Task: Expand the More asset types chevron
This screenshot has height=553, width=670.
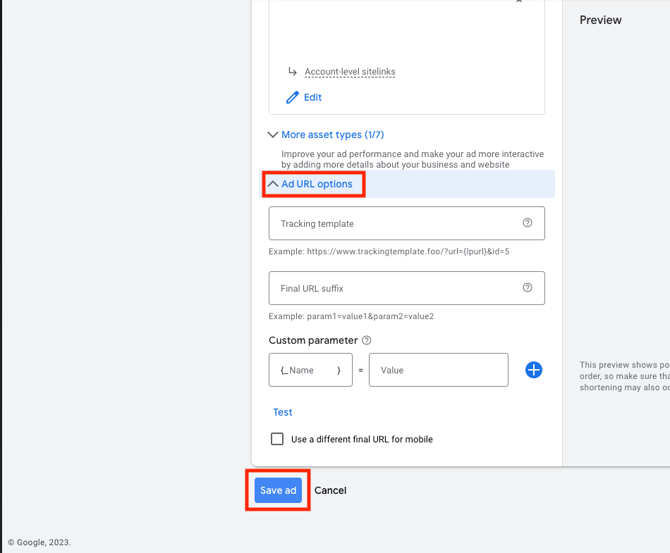Action: (x=273, y=135)
